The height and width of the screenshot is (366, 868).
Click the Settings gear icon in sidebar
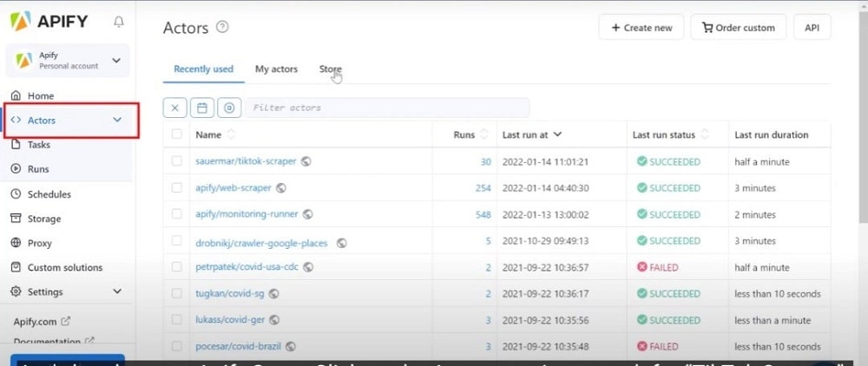click(x=16, y=291)
